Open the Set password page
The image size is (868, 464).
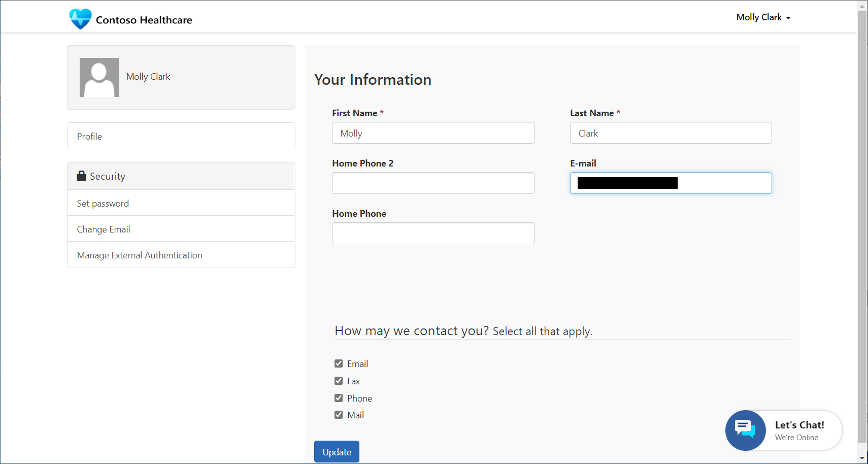tap(103, 203)
